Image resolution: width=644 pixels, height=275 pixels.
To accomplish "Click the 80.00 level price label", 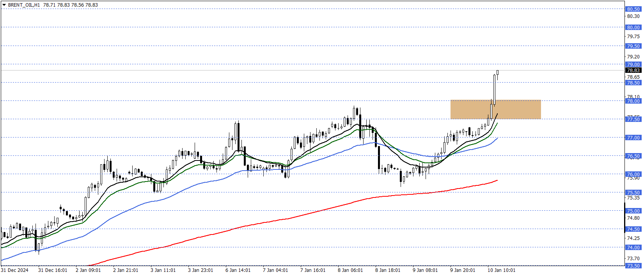I will point(633,27).
